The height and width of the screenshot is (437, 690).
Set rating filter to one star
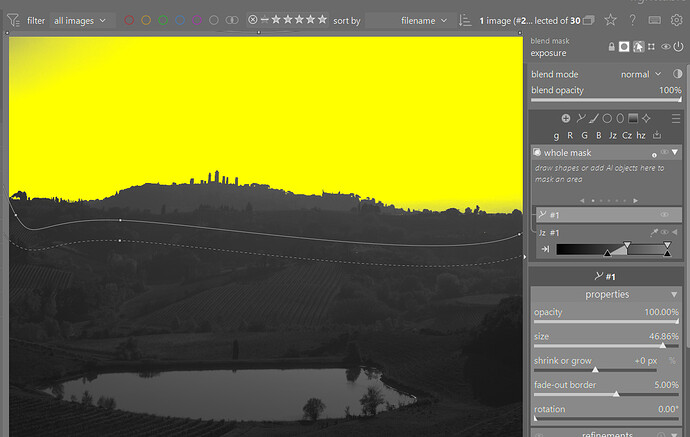(x=276, y=19)
